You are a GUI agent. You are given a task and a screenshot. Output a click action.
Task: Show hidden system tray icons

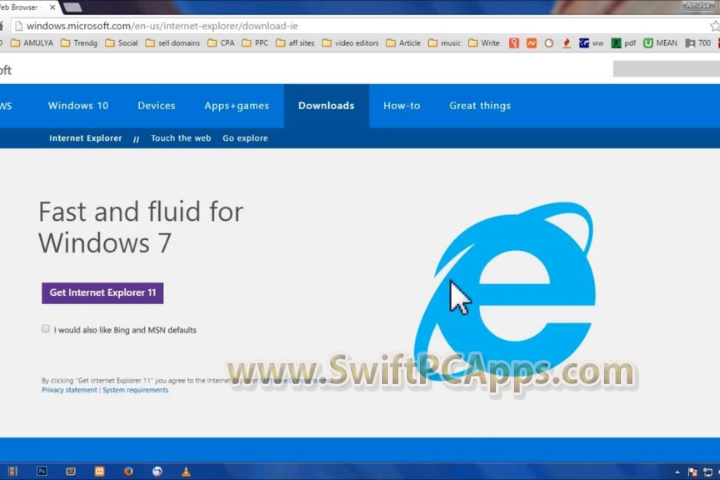pyautogui.click(x=677, y=472)
